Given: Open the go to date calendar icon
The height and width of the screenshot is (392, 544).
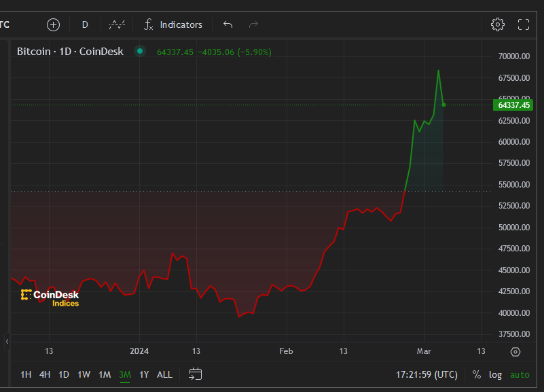Looking at the screenshot, I should click(x=196, y=374).
